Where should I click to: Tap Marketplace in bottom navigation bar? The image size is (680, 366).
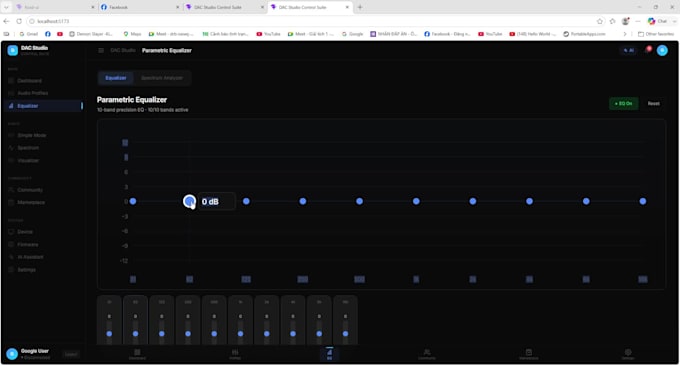click(x=529, y=354)
